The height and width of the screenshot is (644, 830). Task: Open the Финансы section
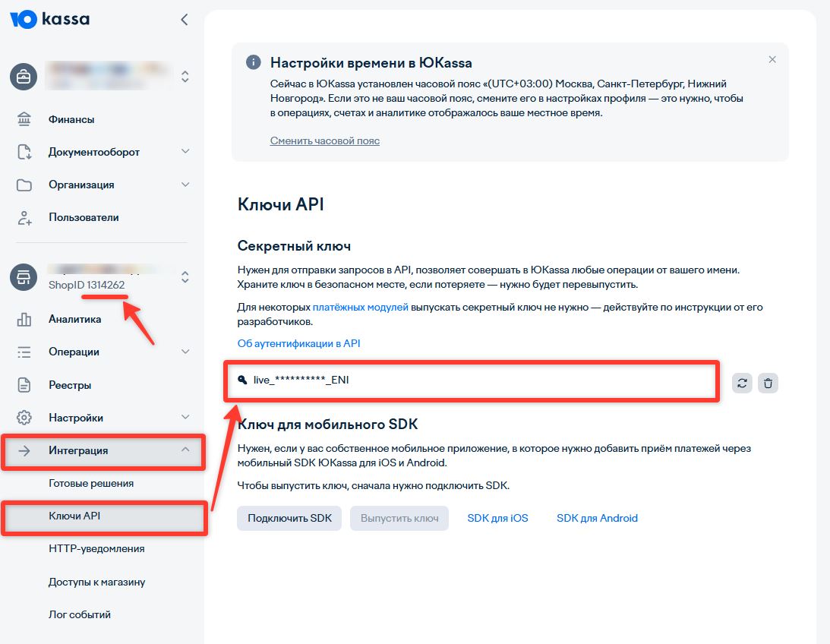[71, 119]
